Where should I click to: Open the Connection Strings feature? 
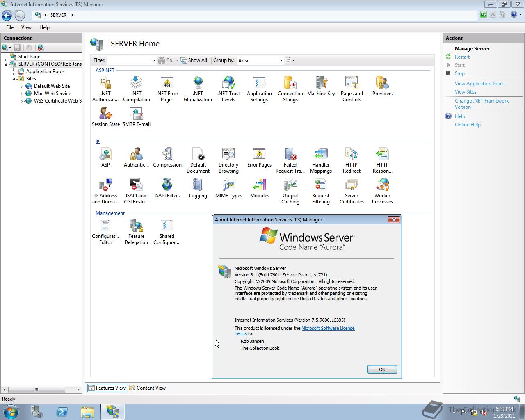pos(290,89)
